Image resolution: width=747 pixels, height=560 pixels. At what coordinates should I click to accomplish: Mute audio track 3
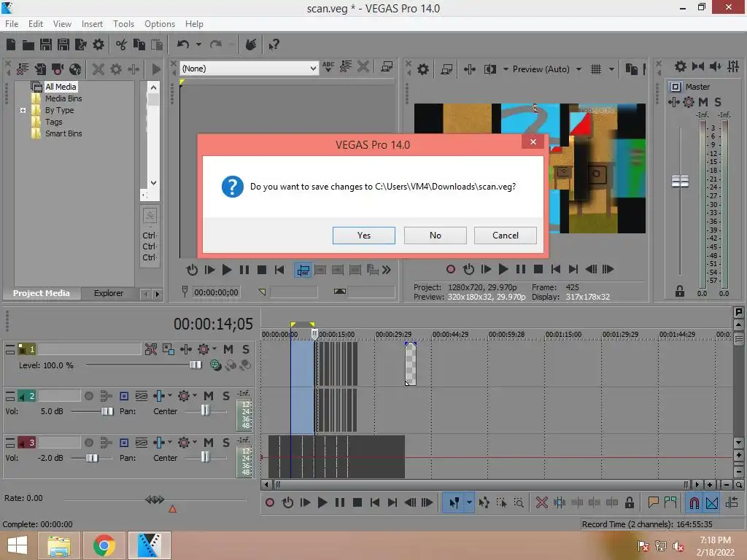208,443
